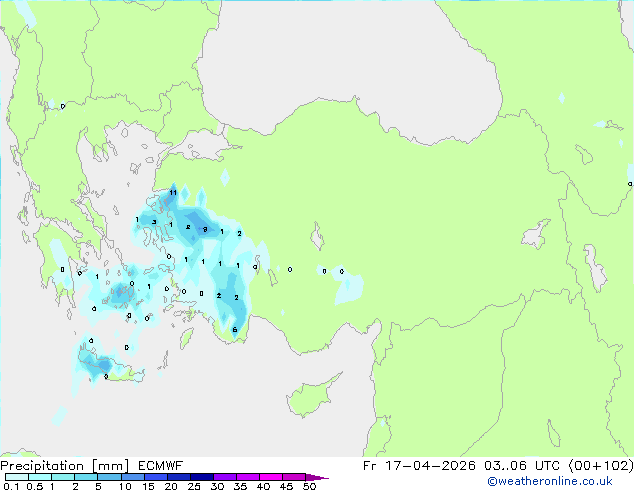Screen dimensions: 634x490
Task: Click the '6' precipitation value on map
Action: tap(235, 330)
